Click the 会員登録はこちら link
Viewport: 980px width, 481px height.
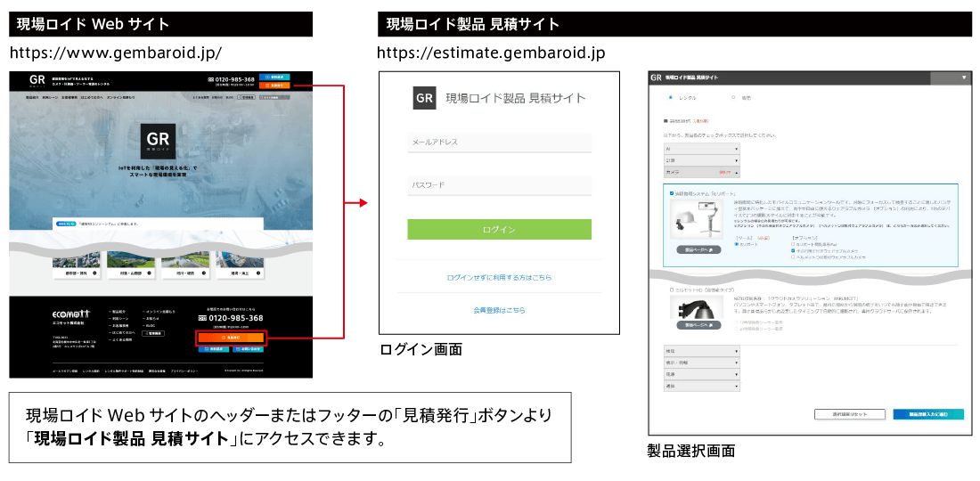click(x=499, y=310)
